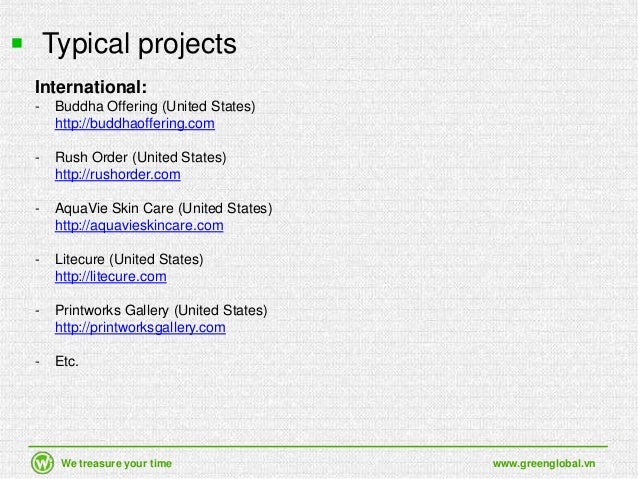Open the rushorder.com hyperlink
This screenshot has width=638, height=479.
pyautogui.click(x=118, y=174)
